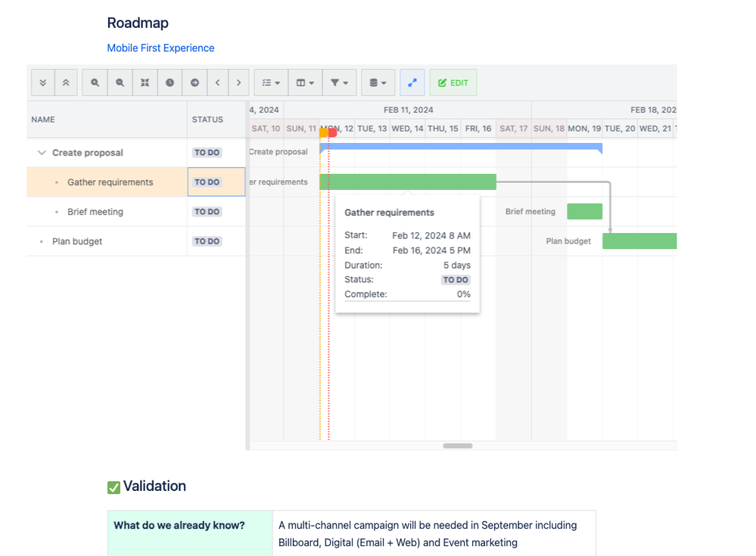Open the task list options dropdown
Viewport: 756px width, 556px height.
point(271,83)
